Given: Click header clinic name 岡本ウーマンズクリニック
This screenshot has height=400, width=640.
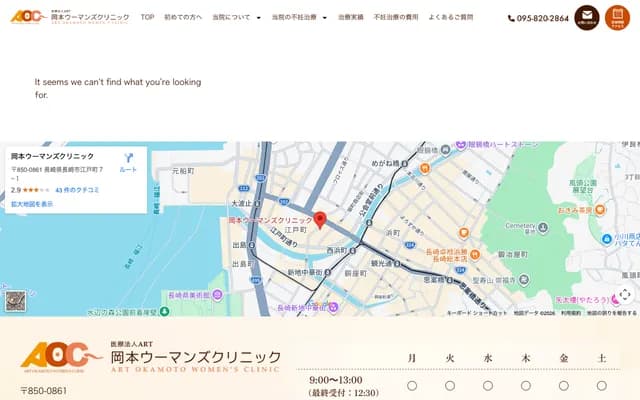Looking at the screenshot, I should point(90,17).
